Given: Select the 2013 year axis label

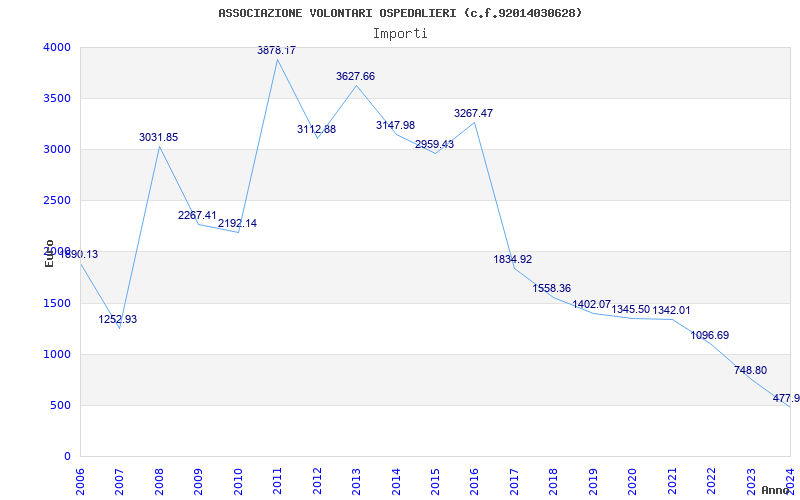Looking at the screenshot, I should [x=356, y=480].
